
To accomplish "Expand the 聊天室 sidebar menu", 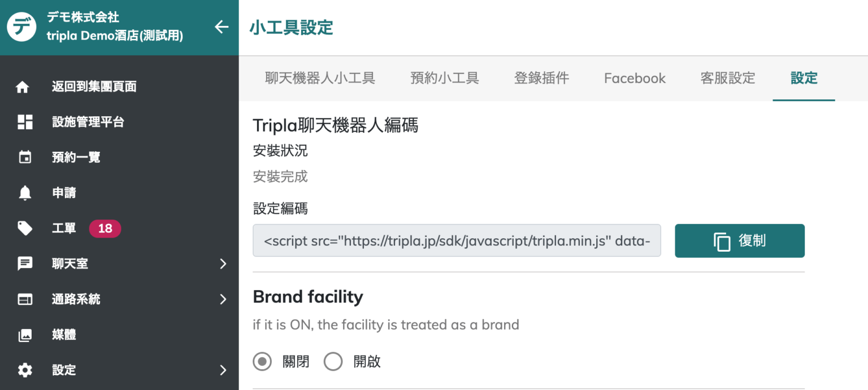I will [x=222, y=264].
